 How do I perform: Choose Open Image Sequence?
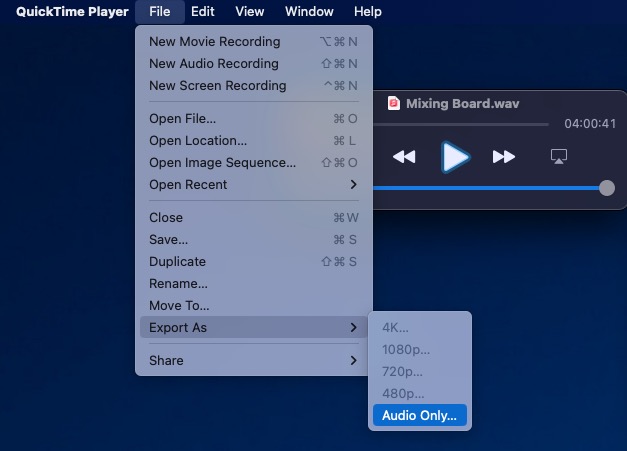tap(254, 162)
